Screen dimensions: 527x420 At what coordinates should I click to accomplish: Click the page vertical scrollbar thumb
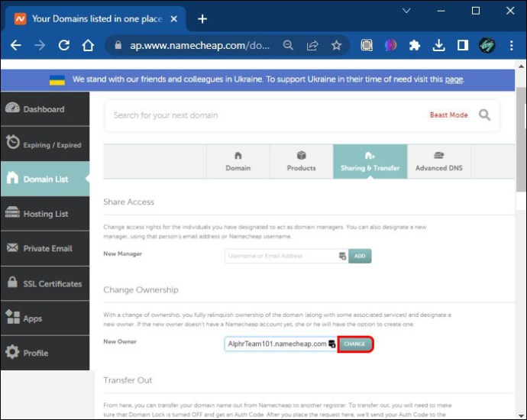coord(522,140)
